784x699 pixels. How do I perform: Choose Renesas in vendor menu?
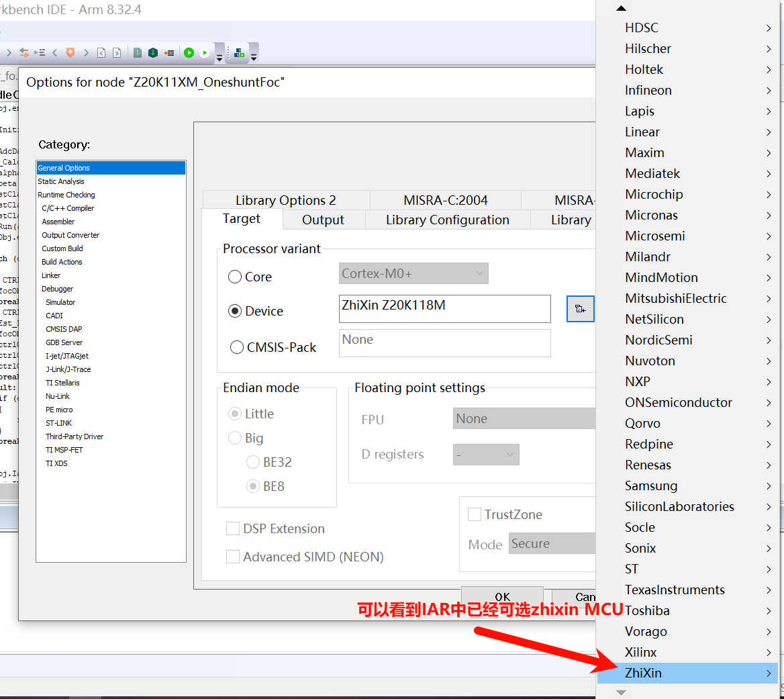click(687, 465)
